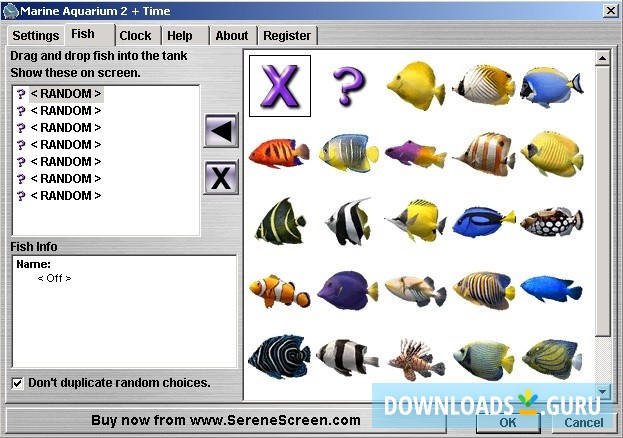623x438 pixels.
Task: Select the seventh < RANDOM > list entry
Action: [66, 196]
